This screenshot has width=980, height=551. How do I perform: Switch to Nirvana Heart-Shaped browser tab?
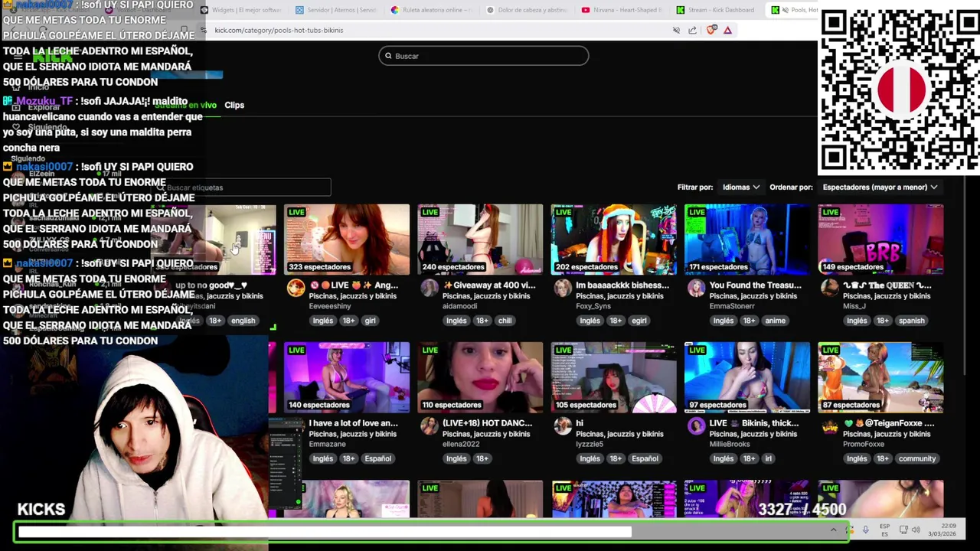[622, 10]
